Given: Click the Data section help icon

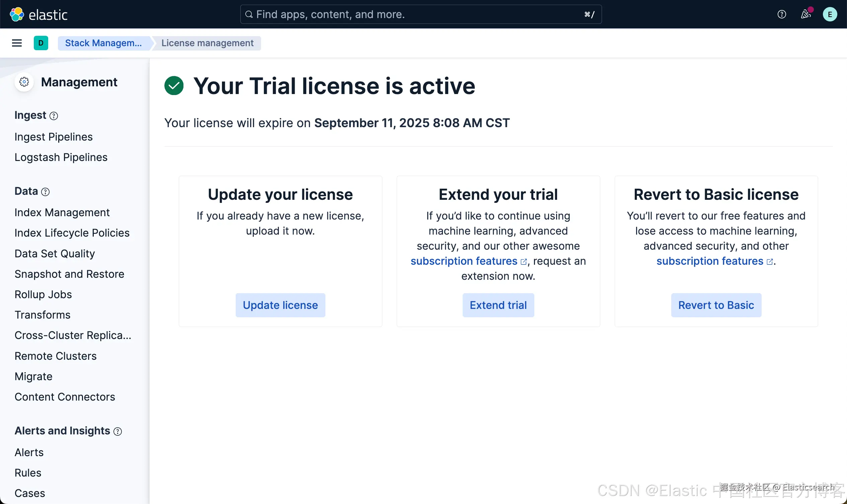Looking at the screenshot, I should tap(45, 192).
